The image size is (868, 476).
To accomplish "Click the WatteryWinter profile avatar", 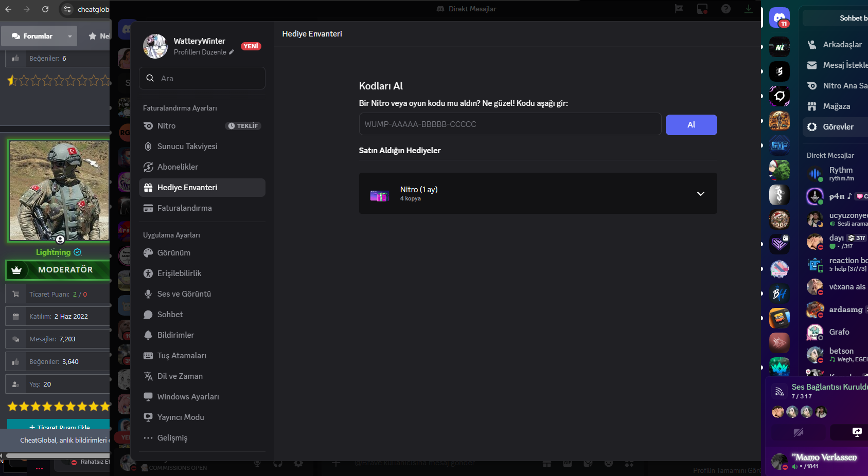I will tap(155, 46).
